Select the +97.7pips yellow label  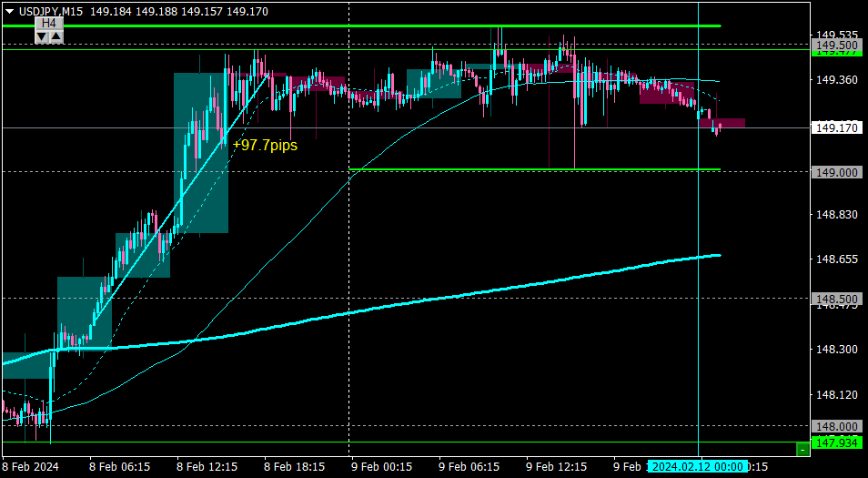(265, 145)
